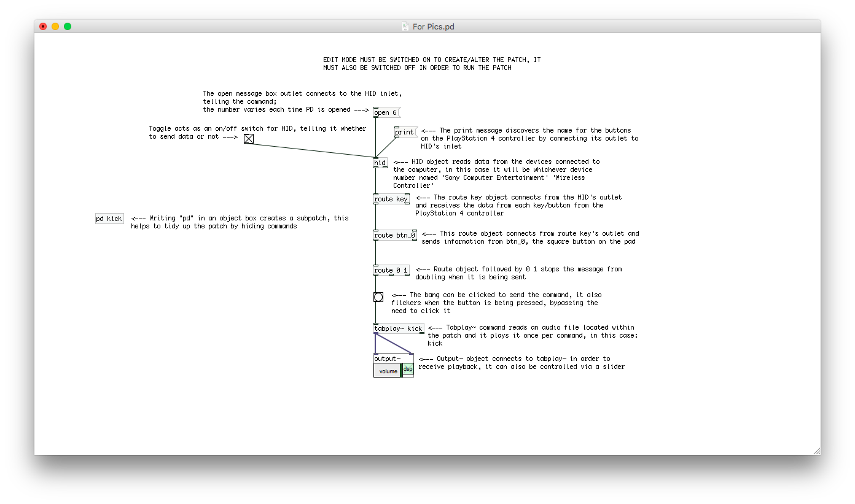855x504 pixels.
Task: Select the 'tabplay~ kick' object box
Action: coord(399,328)
